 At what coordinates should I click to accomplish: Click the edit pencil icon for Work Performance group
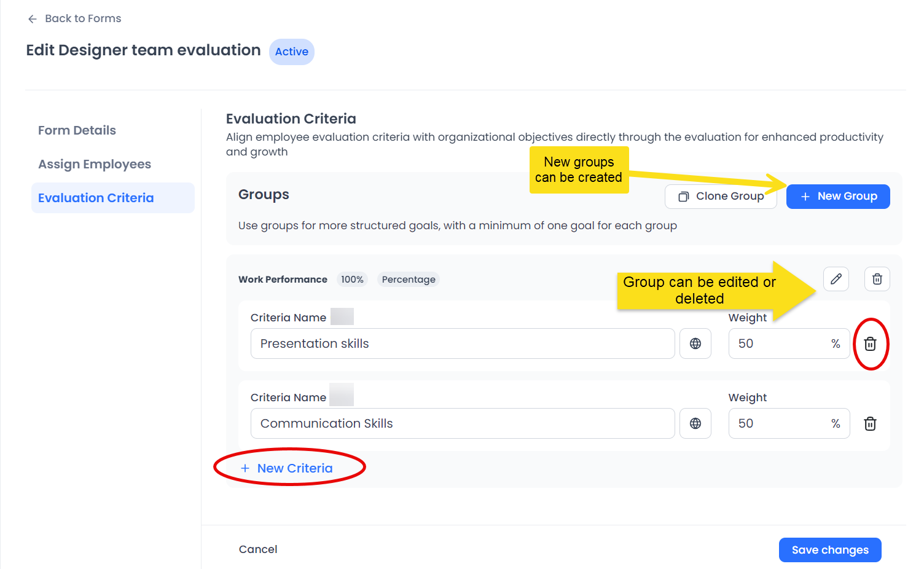pos(836,279)
